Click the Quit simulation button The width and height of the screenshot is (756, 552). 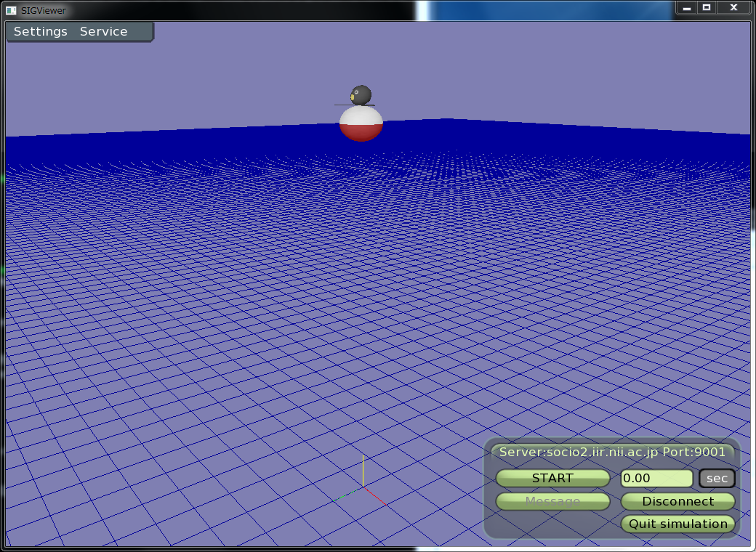tap(677, 524)
